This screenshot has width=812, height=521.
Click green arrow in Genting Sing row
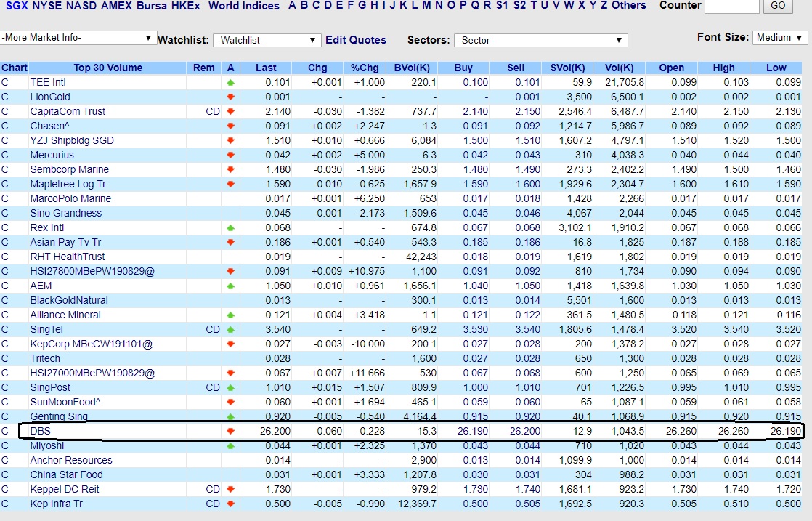point(230,417)
